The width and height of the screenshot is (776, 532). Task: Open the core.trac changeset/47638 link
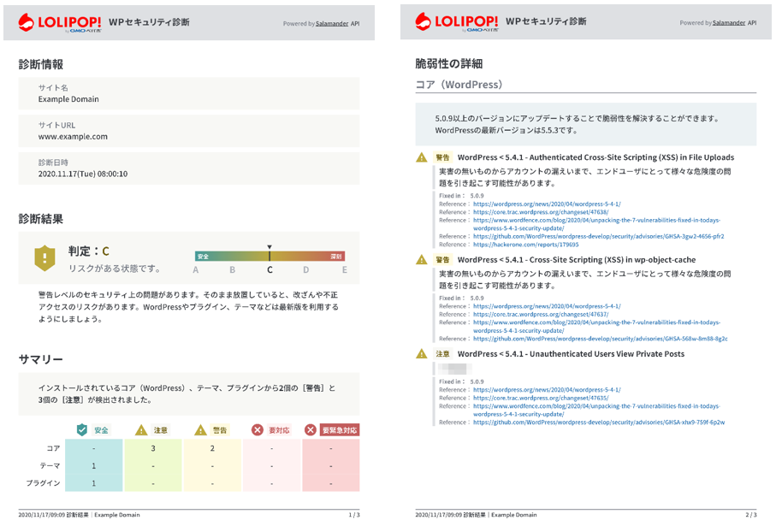[x=541, y=212]
